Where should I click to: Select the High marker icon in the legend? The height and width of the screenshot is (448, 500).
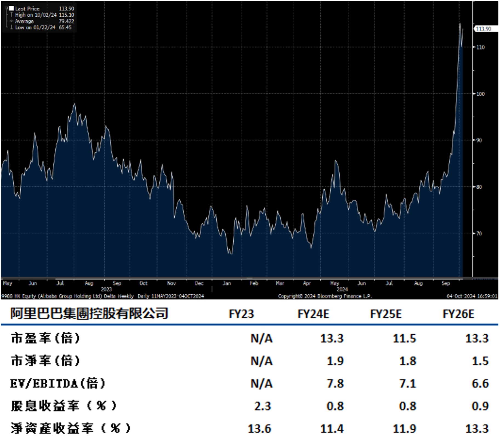[x=11, y=15]
